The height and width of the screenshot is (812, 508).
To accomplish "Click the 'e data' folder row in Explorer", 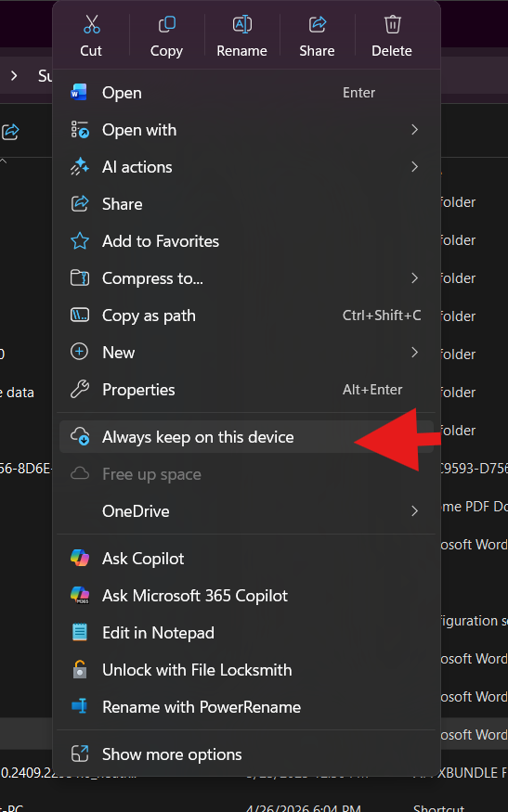I will (x=17, y=393).
